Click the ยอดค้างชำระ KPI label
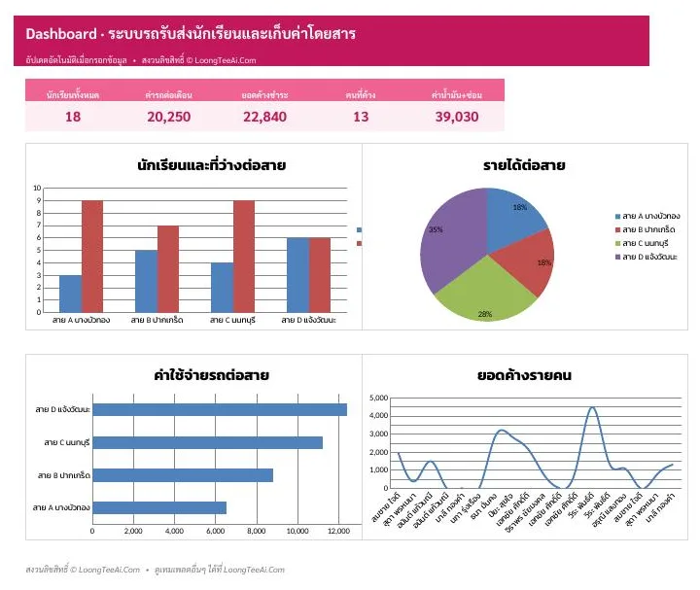The width and height of the screenshot is (700, 590). click(x=264, y=94)
